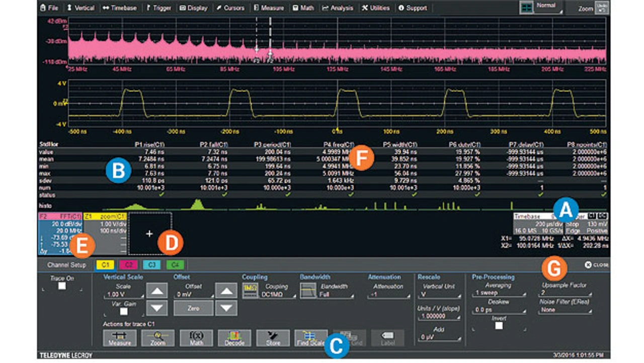
Task: Switch to the C2 channel tab
Action: pyautogui.click(x=128, y=264)
